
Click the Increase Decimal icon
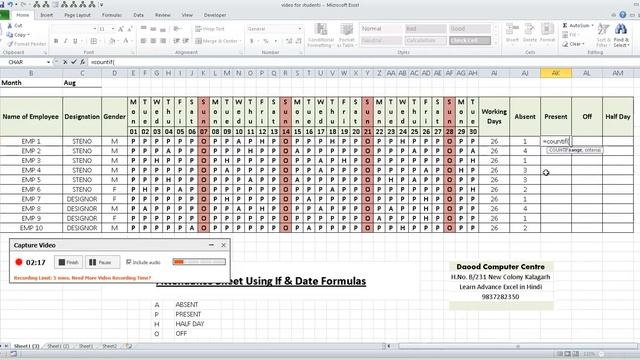pyautogui.click(x=289, y=41)
